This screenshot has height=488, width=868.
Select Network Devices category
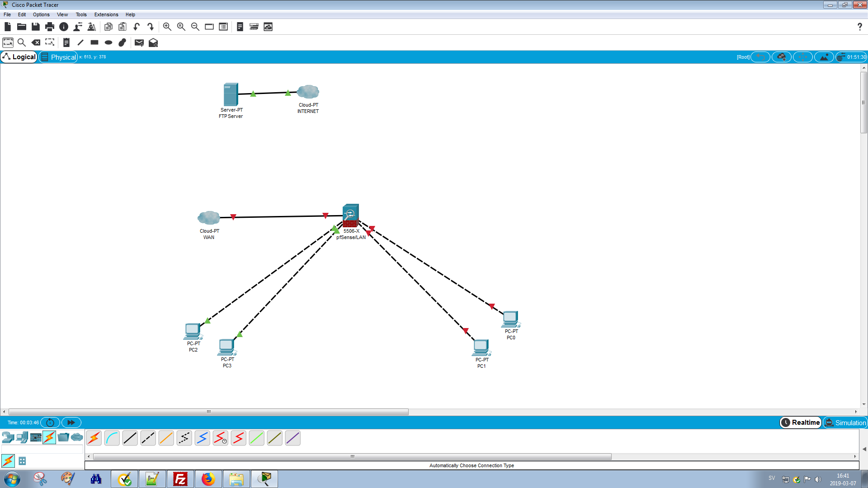coord(8,437)
